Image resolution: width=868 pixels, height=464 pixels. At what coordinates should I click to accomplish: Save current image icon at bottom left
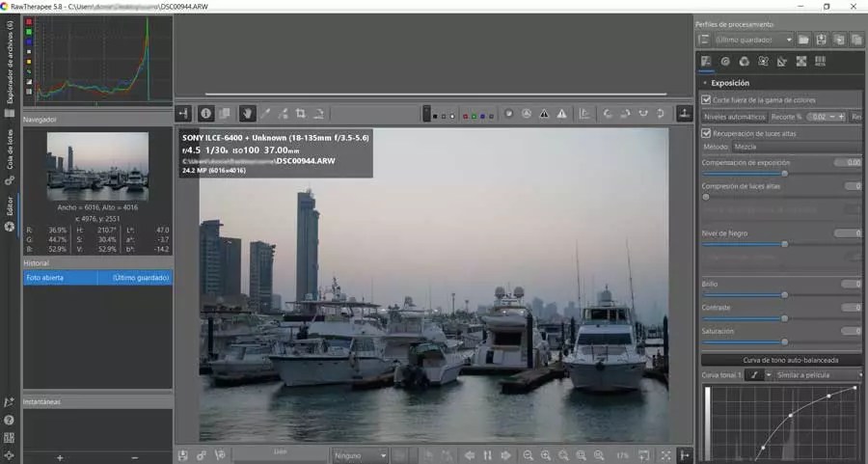[x=182, y=455]
